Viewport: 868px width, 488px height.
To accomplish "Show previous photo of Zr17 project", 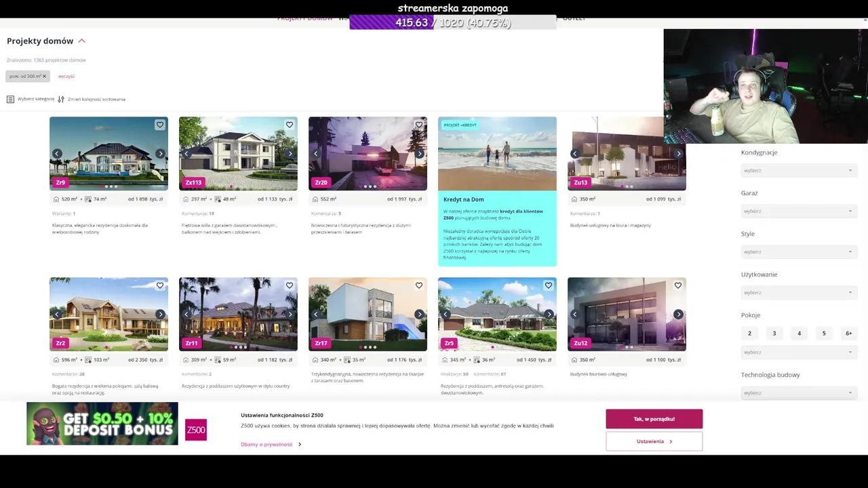I will [316, 314].
